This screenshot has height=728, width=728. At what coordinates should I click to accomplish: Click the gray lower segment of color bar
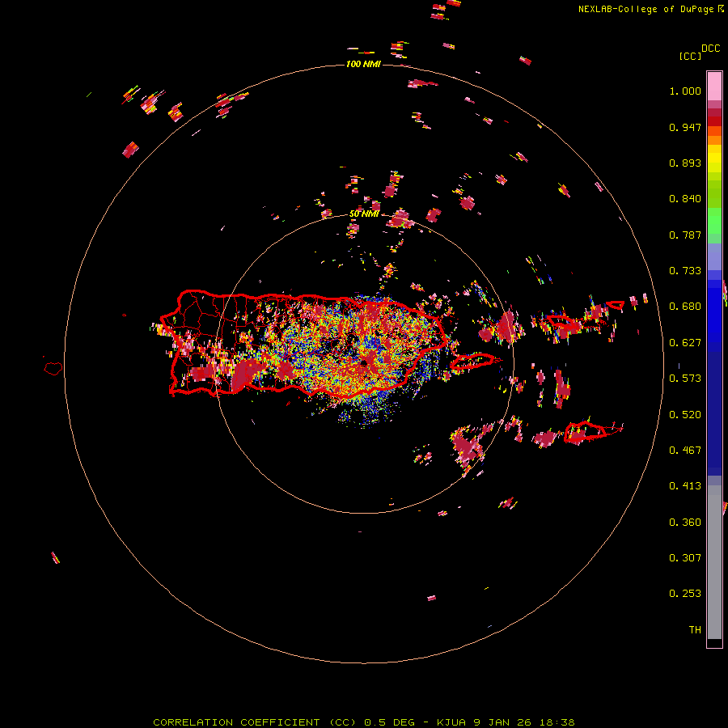tap(714, 562)
